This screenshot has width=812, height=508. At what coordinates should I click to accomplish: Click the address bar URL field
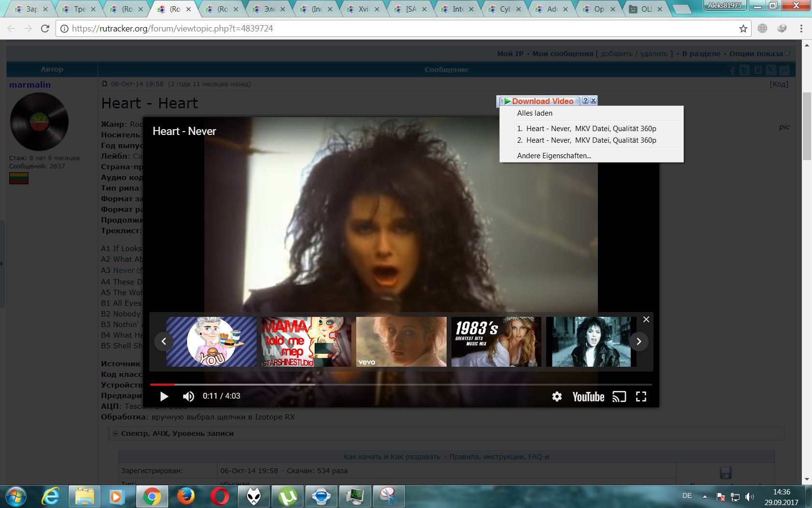tap(404, 29)
